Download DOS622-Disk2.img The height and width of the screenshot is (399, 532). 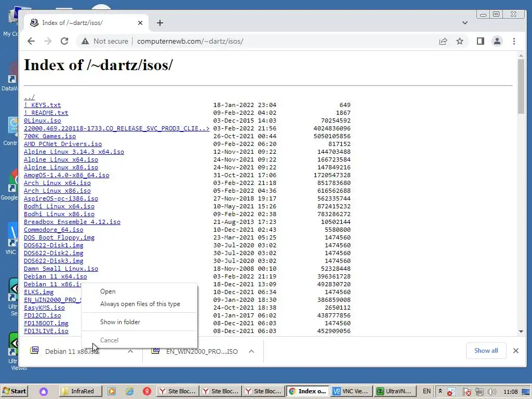pos(54,254)
